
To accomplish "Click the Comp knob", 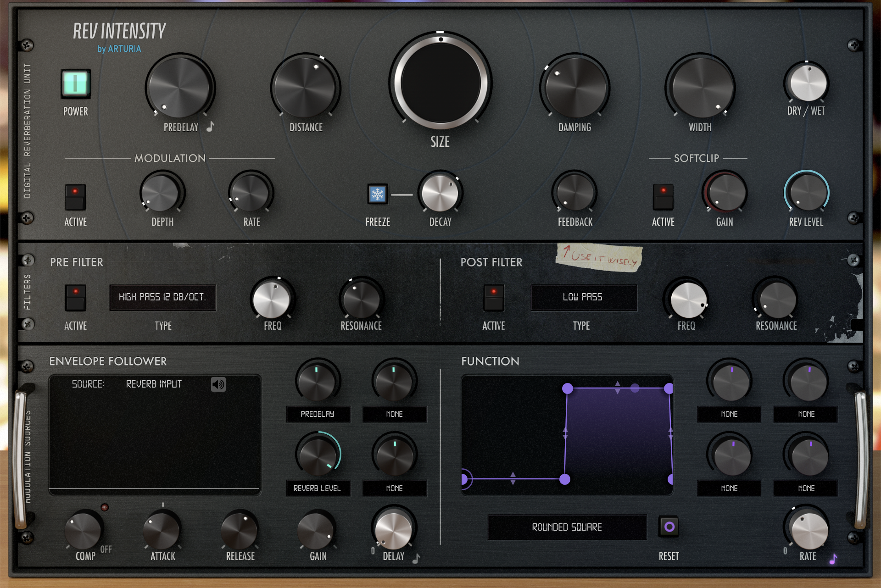I will pyautogui.click(x=83, y=530).
